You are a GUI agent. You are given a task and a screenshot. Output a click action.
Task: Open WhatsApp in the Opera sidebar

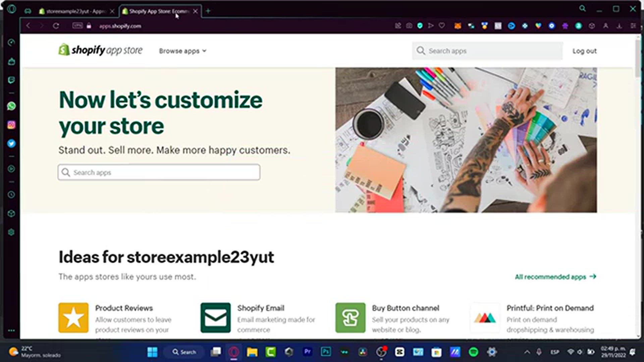coord(11,106)
